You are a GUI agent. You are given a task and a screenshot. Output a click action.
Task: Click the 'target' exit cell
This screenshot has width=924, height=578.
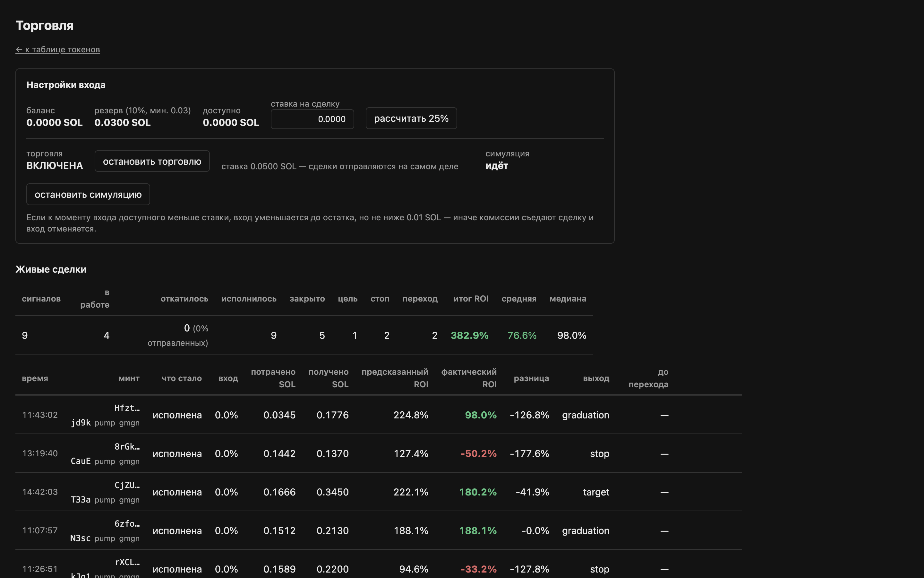coord(596,492)
